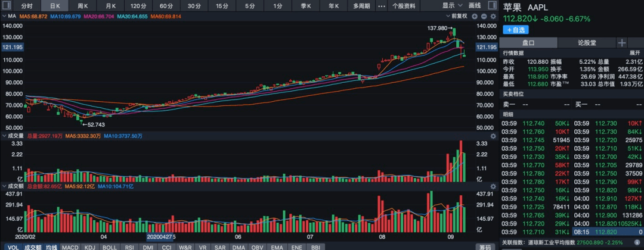Switch to 周K weekly chart tab

(83, 5)
